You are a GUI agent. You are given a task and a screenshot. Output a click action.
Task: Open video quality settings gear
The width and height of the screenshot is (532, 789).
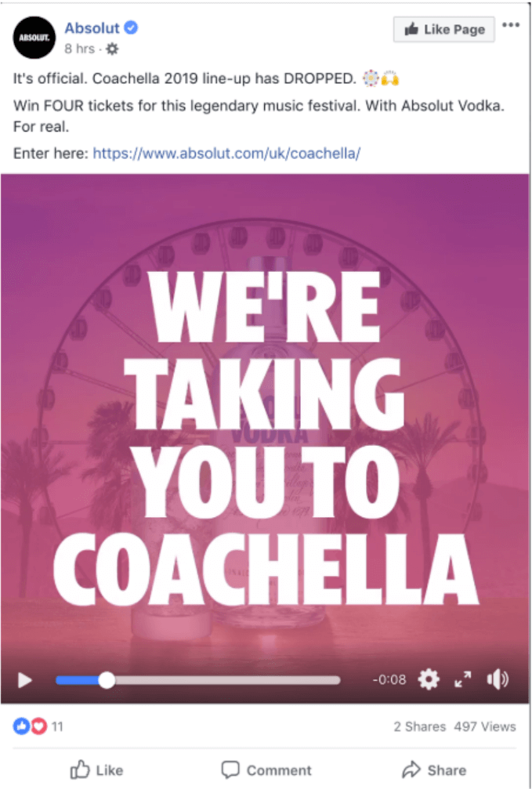[x=428, y=680]
